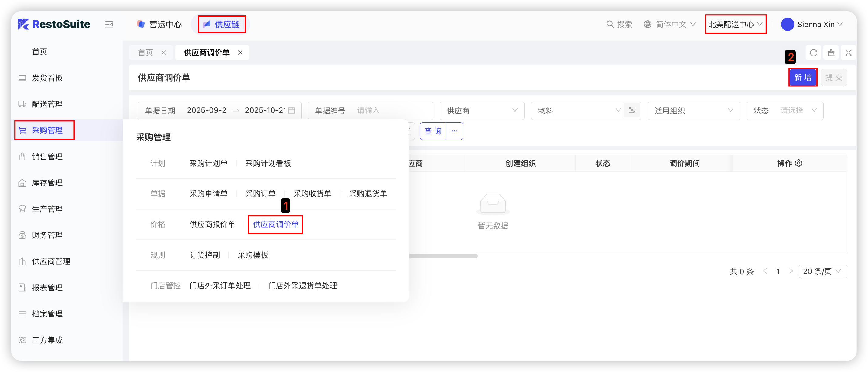Viewport: 868px width, 372px height.
Task: Open the 适用组织 dropdown
Action: (693, 110)
